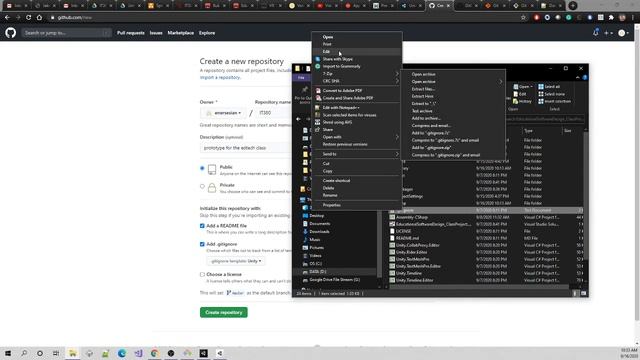Screen dimensions: 640x360
Task: Expand the 7-Zip submenu
Action: [357, 73]
